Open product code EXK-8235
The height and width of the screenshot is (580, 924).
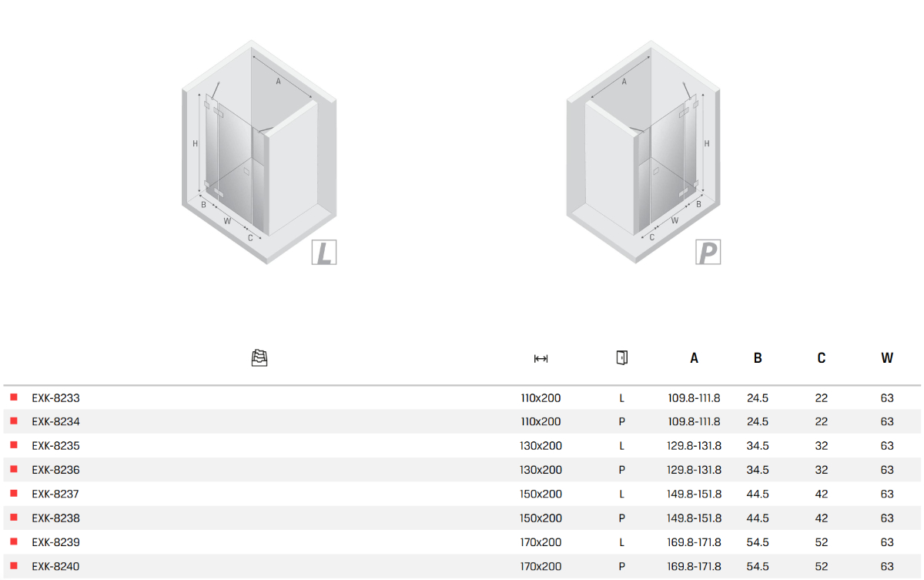pyautogui.click(x=55, y=445)
